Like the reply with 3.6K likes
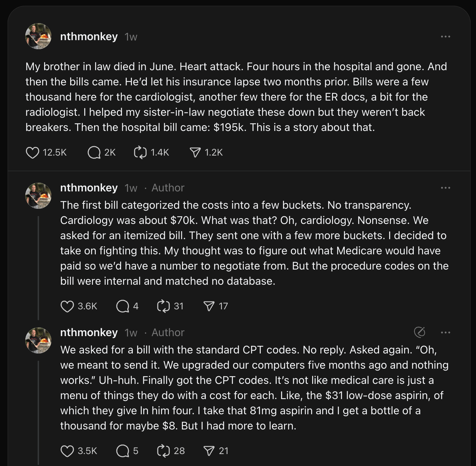The image size is (476, 466). pos(67,306)
